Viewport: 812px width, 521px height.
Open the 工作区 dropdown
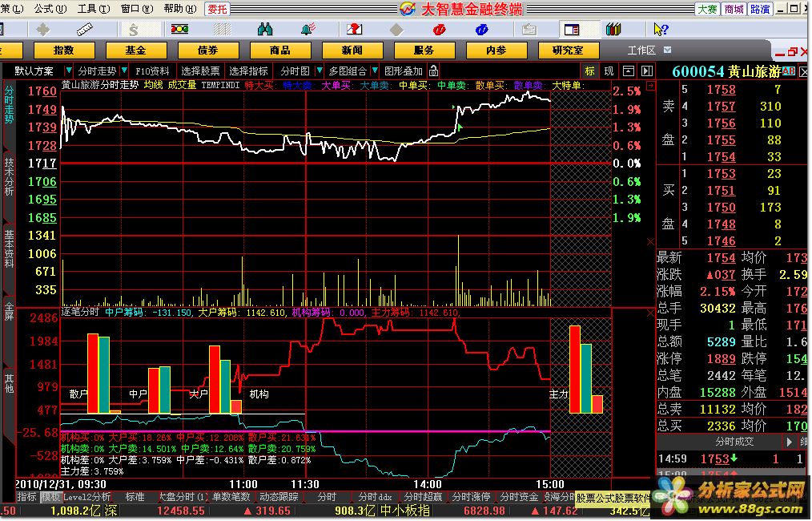tap(668, 50)
